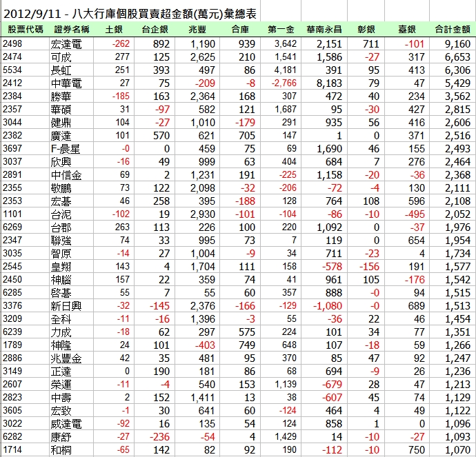Image resolution: width=476 pixels, height=457 pixels.
Task: Select the 兆豐 column header
Action: pos(197,30)
